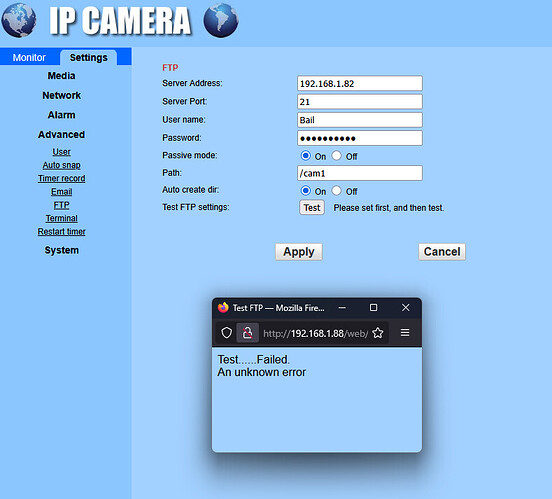Click the shield tracking-protection icon in the Firefox popup
The height and width of the screenshot is (499, 552).
tap(226, 333)
